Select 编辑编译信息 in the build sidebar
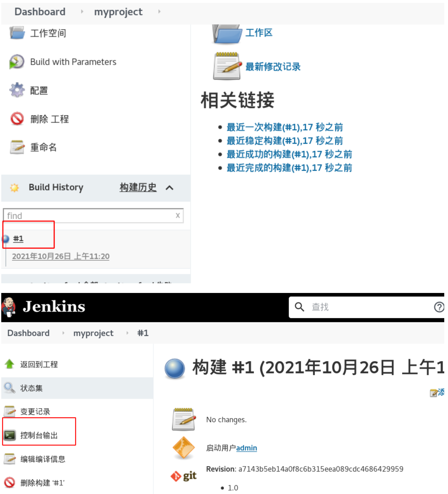The image size is (448, 494). 43,459
